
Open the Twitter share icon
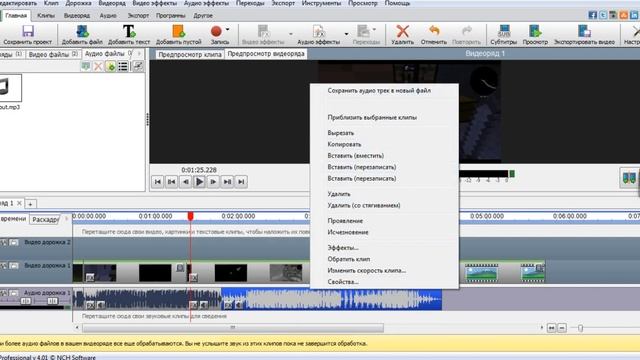click(603, 15)
